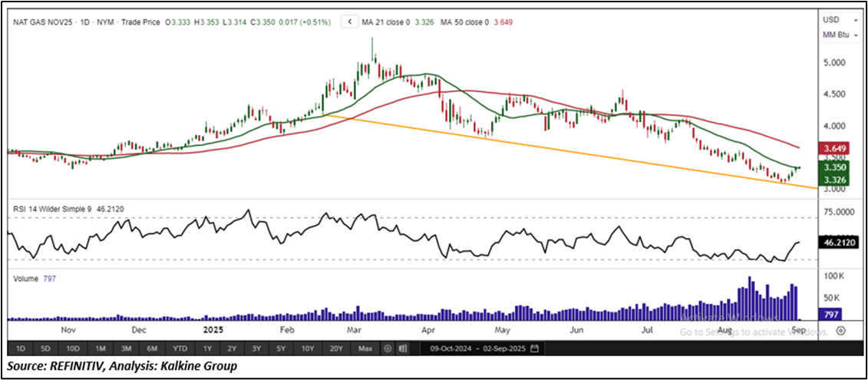Click the 5.000 price axis label

point(833,63)
